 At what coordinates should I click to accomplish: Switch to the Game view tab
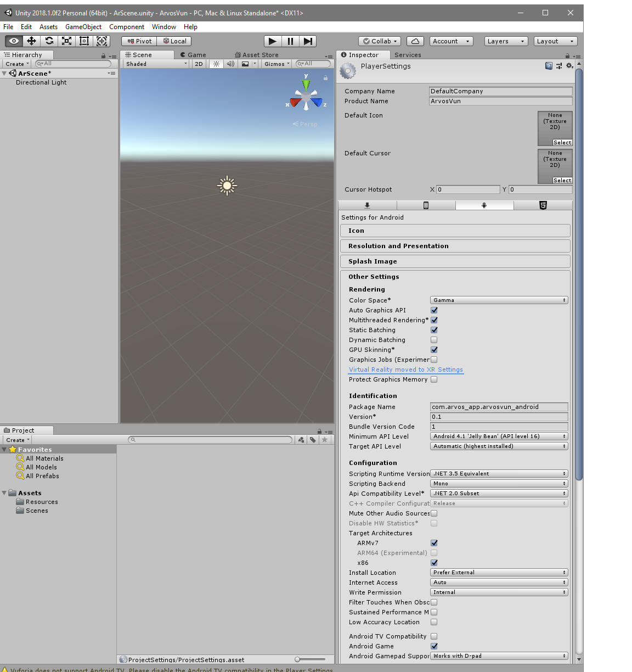[x=193, y=54]
